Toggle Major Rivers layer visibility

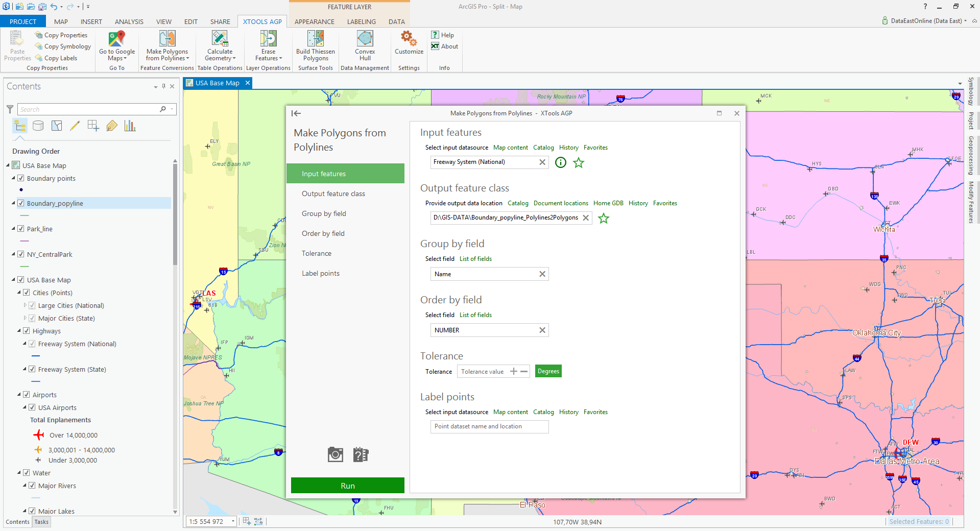(32, 486)
